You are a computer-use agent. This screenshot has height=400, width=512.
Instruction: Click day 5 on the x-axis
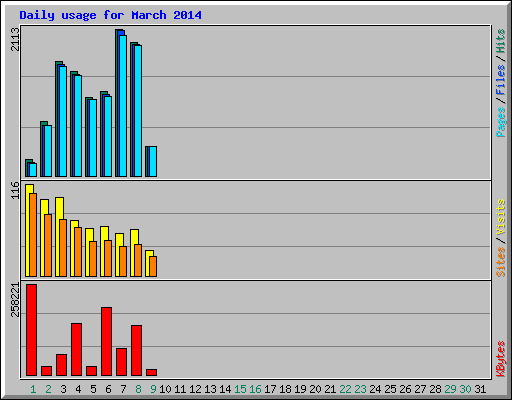click(x=93, y=389)
